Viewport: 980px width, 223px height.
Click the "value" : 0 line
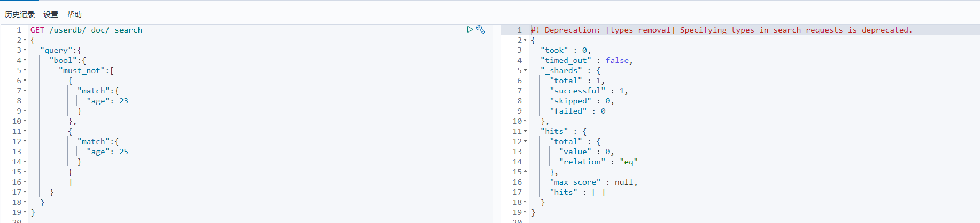[587, 152]
